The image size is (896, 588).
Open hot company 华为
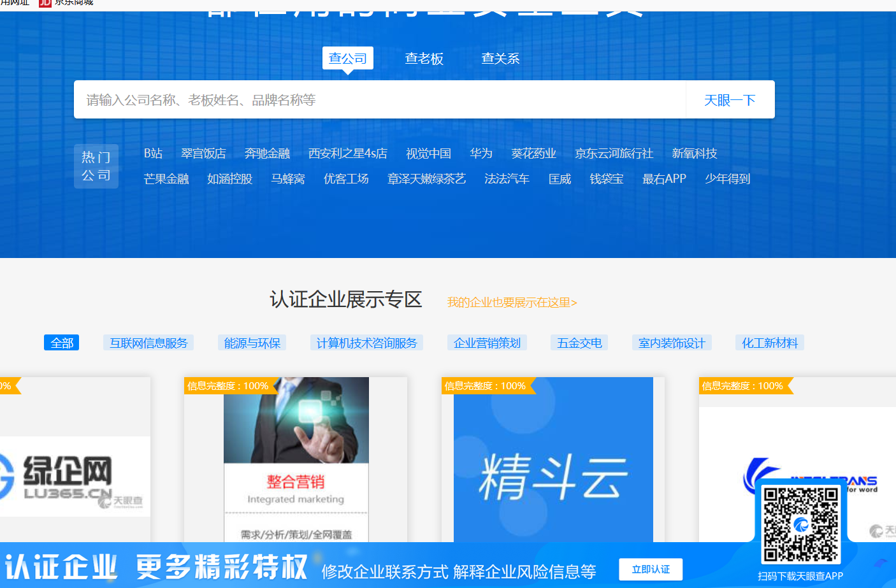point(481,154)
